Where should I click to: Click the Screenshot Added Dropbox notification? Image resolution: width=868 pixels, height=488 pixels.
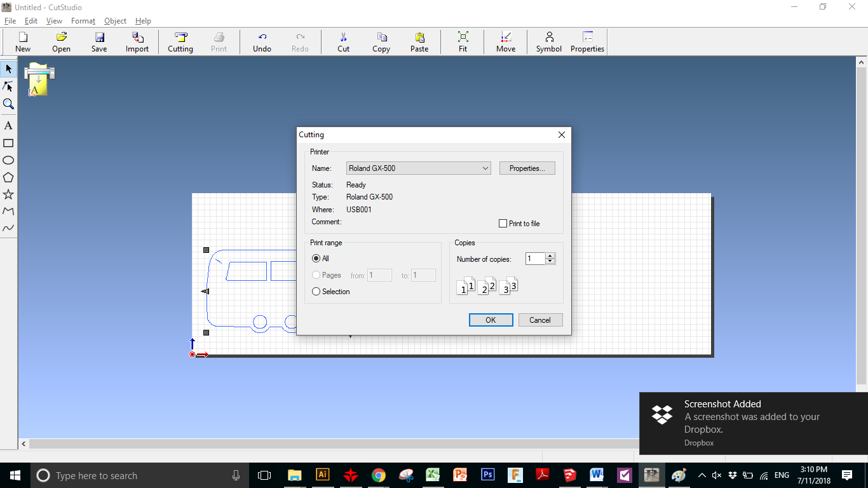pos(754,423)
